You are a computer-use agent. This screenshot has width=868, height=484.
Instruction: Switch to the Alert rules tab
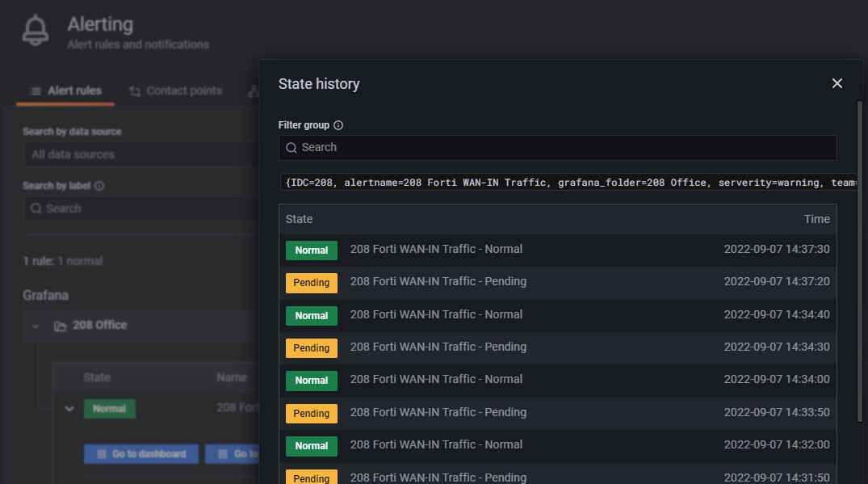65,90
